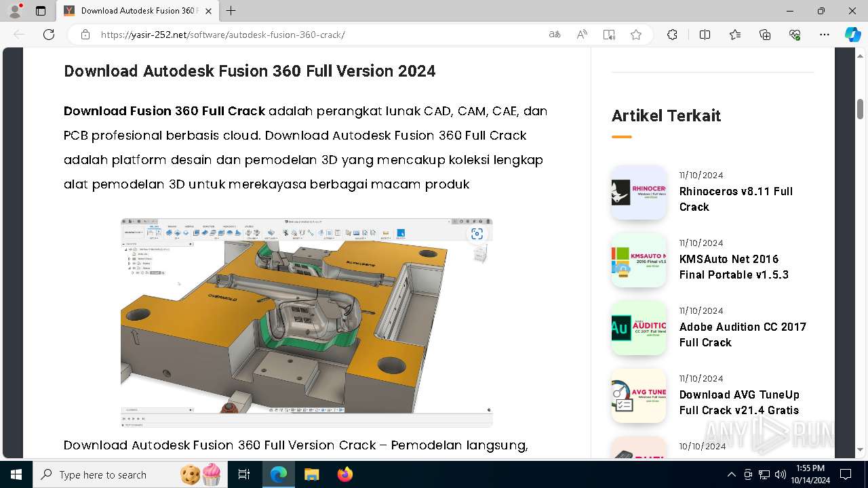Start Read aloud from address bar
Viewport: 868px width, 488px height.
[582, 35]
